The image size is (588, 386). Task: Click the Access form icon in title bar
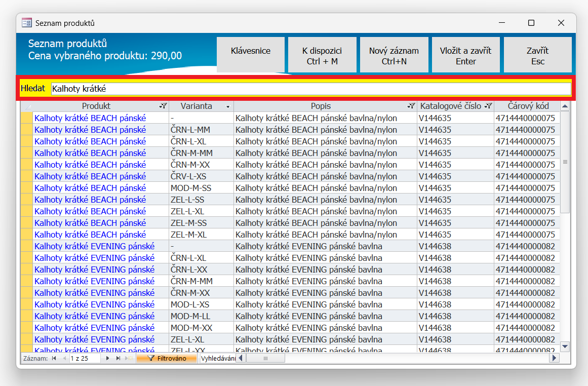click(27, 23)
